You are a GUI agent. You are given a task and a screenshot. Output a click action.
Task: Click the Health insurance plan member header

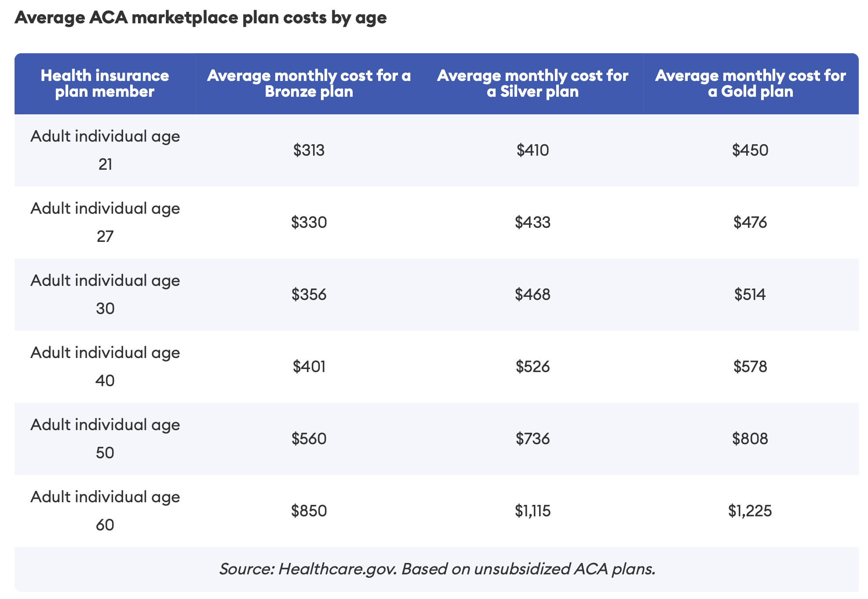tap(105, 84)
